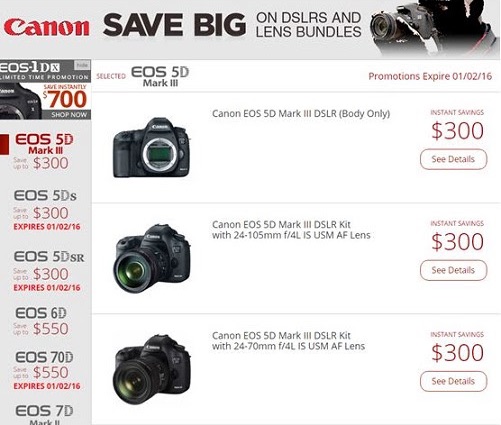Click Shop Now on EOS-1D X promo
This screenshot has height=425, width=501.
click(x=69, y=115)
